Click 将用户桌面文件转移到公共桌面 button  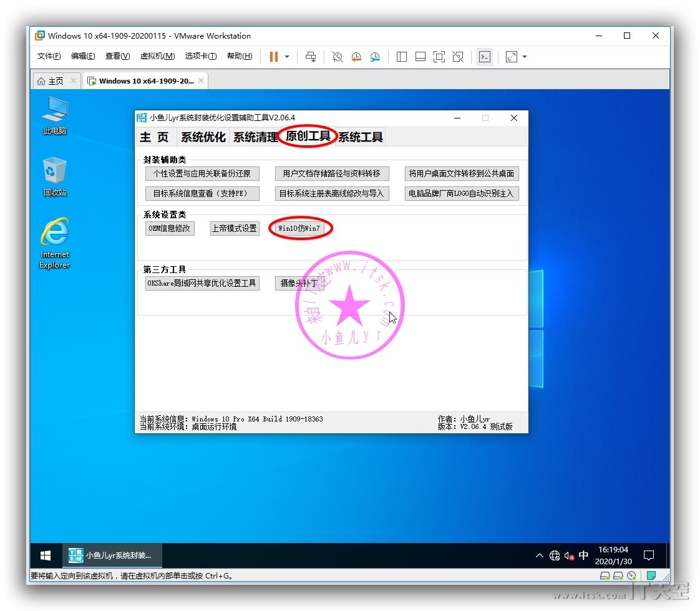[462, 173]
